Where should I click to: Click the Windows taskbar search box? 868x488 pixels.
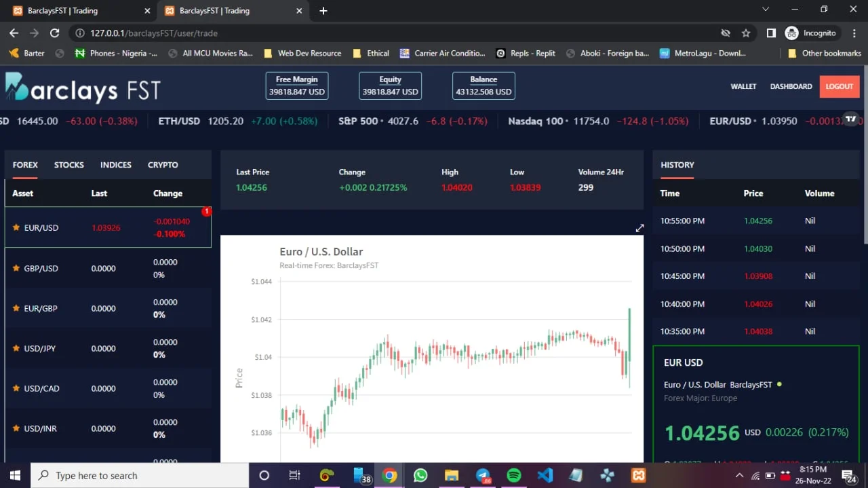140,476
